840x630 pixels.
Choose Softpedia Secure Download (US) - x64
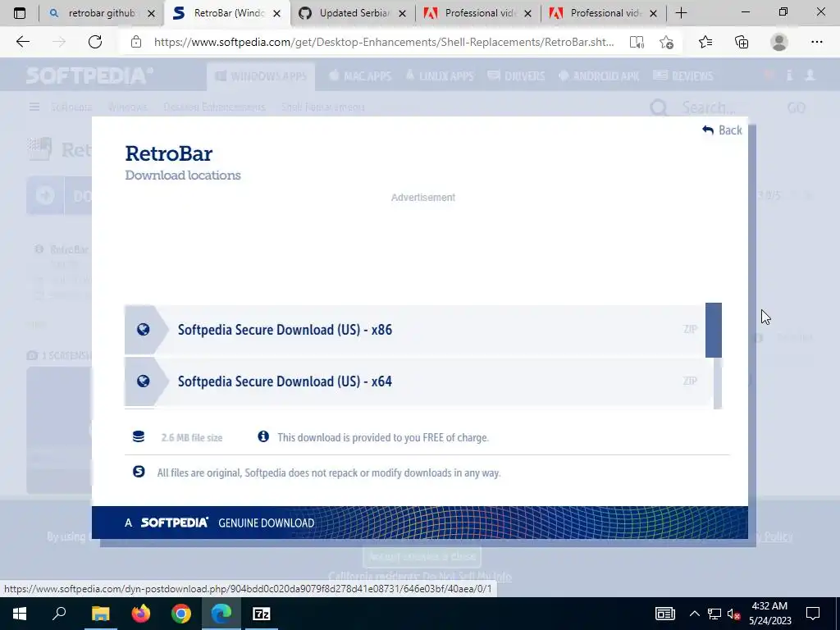tap(414, 381)
